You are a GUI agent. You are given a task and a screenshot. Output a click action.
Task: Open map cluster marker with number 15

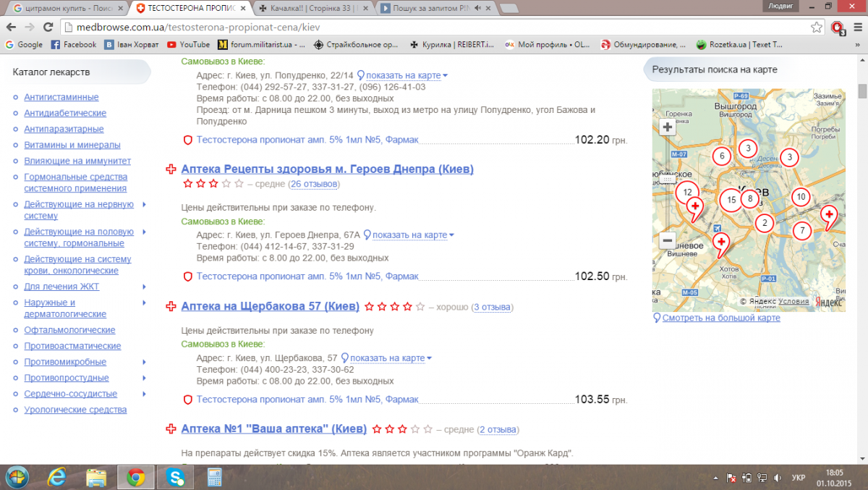click(x=732, y=200)
